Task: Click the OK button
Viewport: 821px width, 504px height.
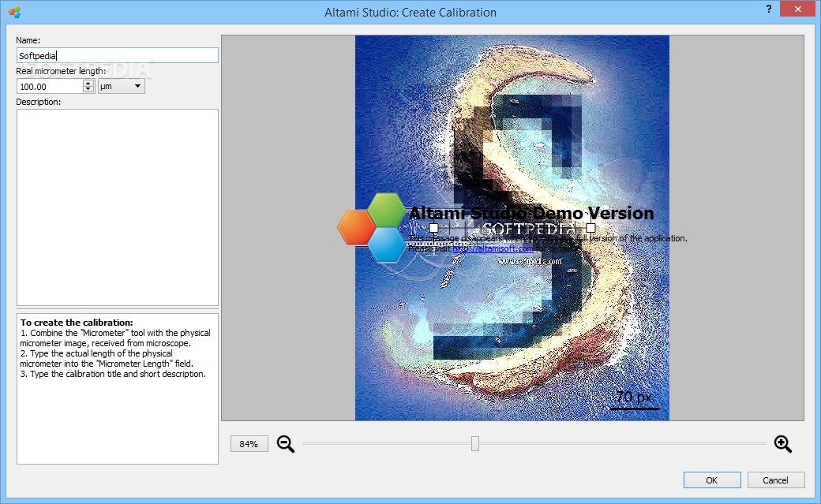Action: click(x=711, y=480)
